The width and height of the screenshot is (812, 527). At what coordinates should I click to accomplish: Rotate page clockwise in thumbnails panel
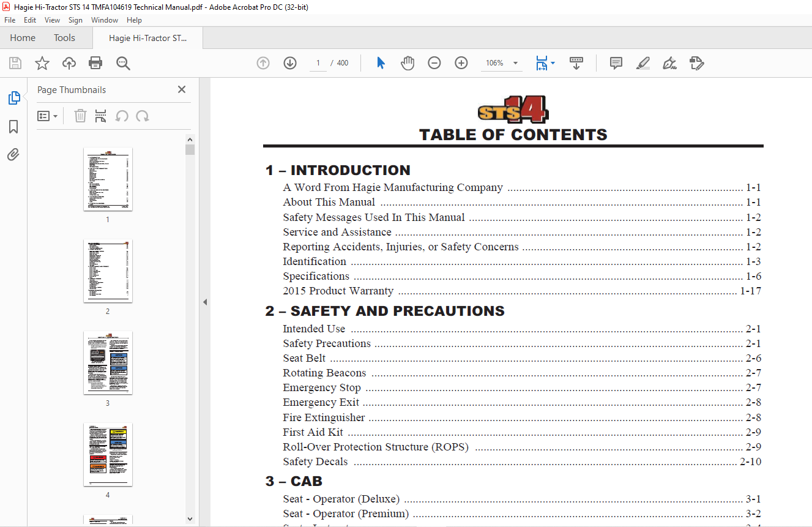[143, 116]
